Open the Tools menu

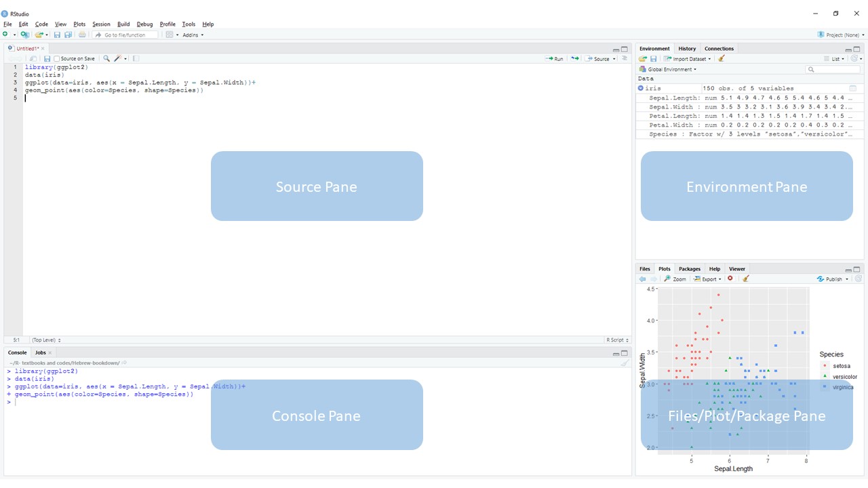(189, 24)
